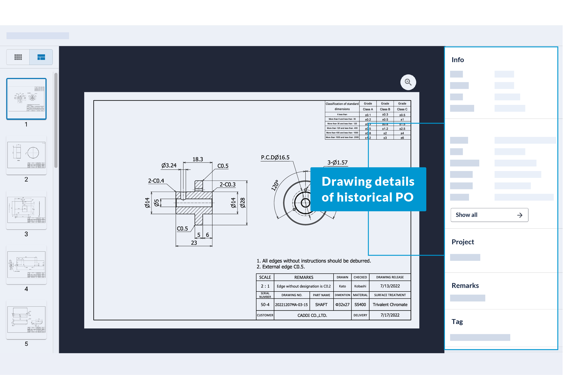Image resolution: width=588 pixels, height=375 pixels.
Task: Click the 'Edge without designation is C0.2' remark
Action: tap(304, 286)
